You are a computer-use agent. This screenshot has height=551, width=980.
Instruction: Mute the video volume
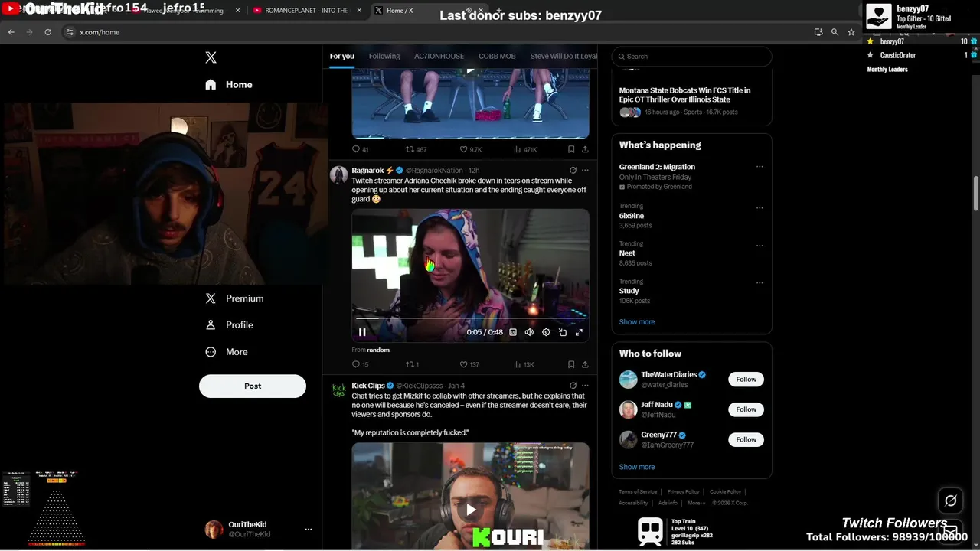point(529,332)
